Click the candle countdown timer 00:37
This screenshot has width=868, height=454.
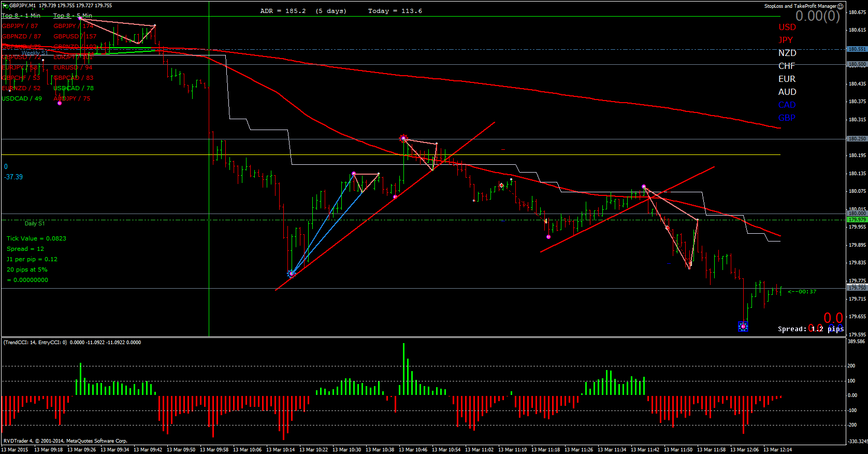point(802,291)
